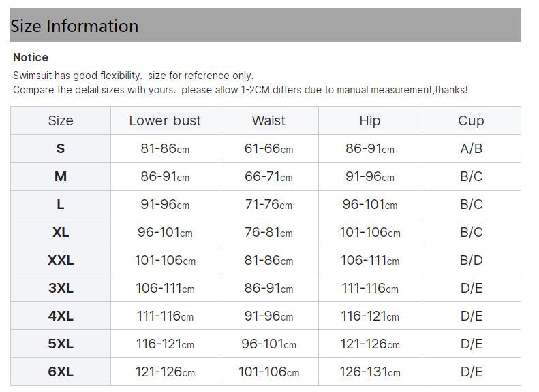The height and width of the screenshot is (392, 539).
Task: Select the B/D cup cell
Action: click(x=471, y=261)
